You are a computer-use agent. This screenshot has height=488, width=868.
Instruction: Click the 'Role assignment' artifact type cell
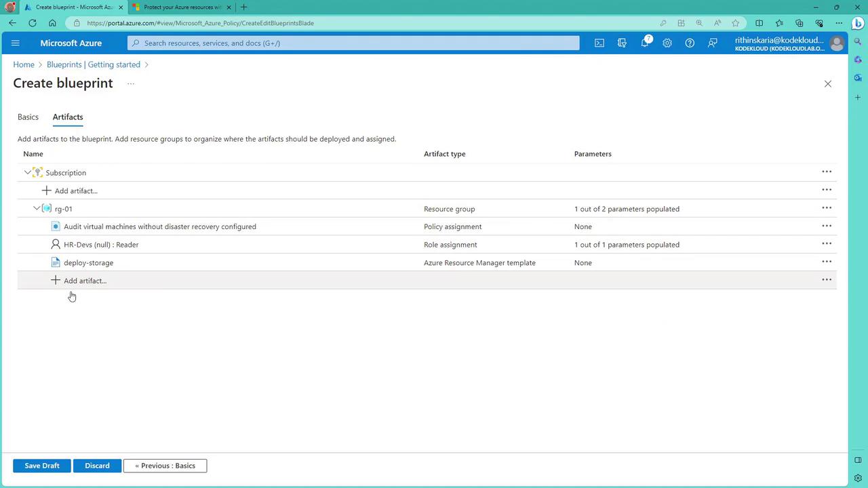pos(450,245)
